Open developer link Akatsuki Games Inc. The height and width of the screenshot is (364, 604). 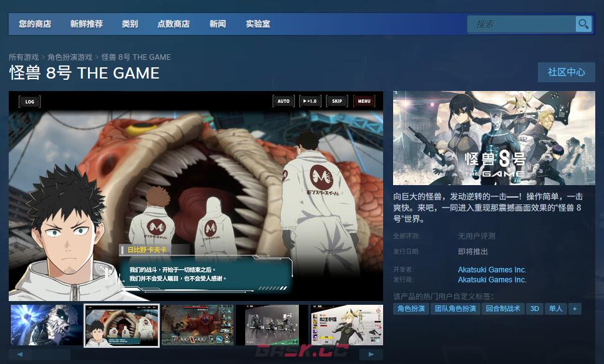pyautogui.click(x=492, y=269)
